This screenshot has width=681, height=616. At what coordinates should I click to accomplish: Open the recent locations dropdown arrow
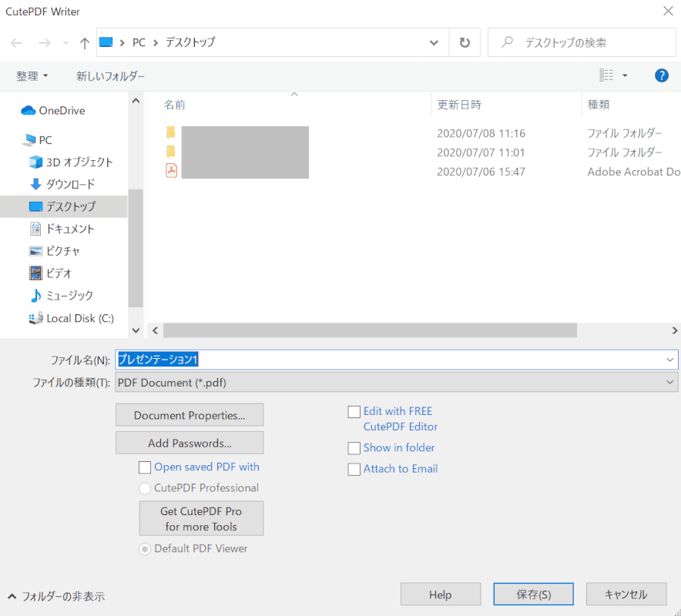(x=65, y=42)
